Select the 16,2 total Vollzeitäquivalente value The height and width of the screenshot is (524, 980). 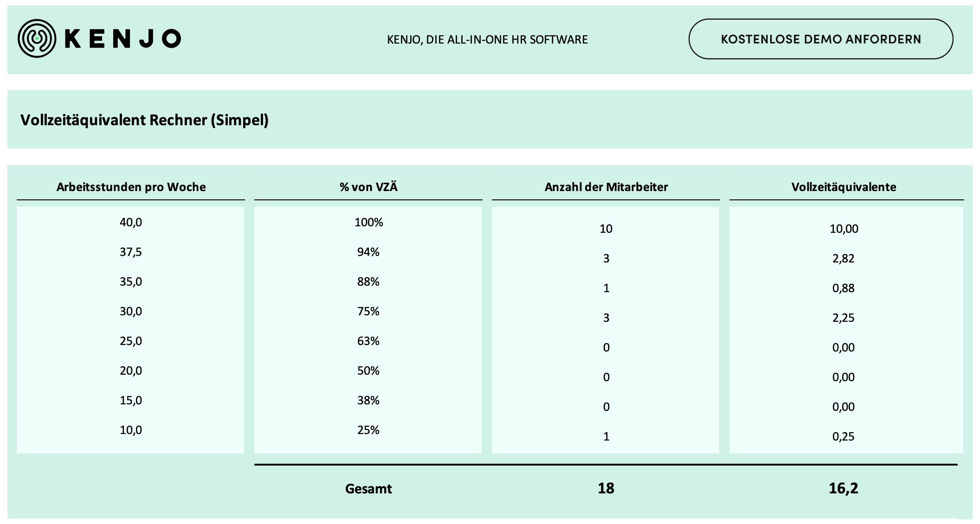[844, 488]
